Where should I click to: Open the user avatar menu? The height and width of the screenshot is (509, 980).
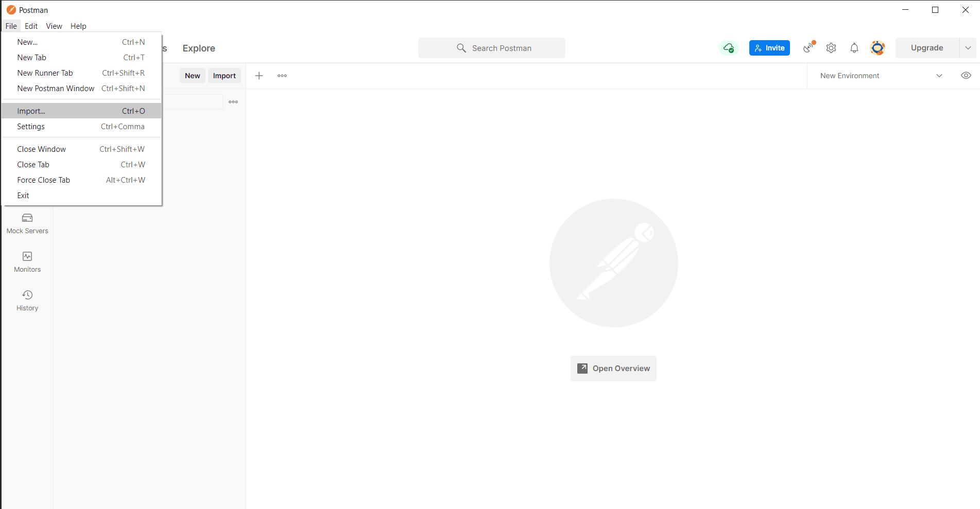(x=878, y=48)
